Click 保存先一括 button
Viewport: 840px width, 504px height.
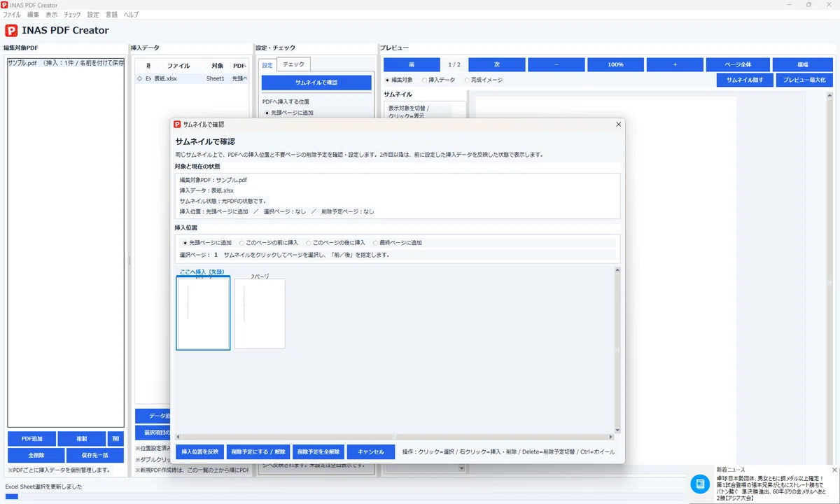[x=94, y=456]
